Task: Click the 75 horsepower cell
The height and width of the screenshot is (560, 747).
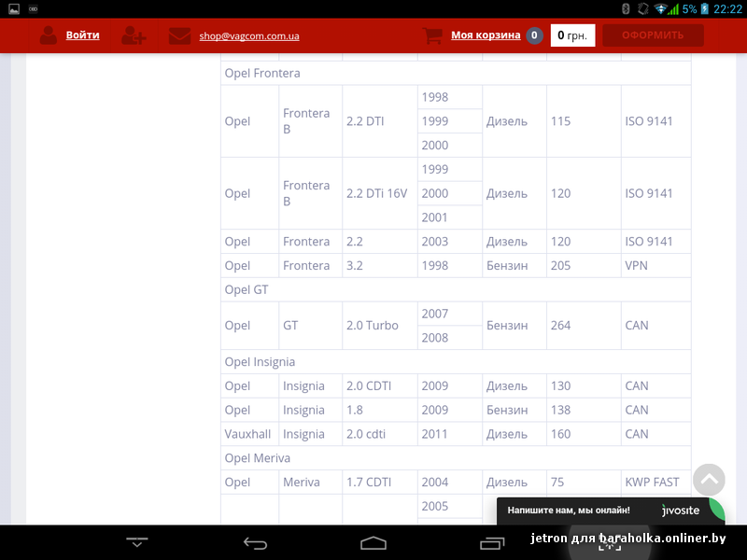Action: point(585,483)
